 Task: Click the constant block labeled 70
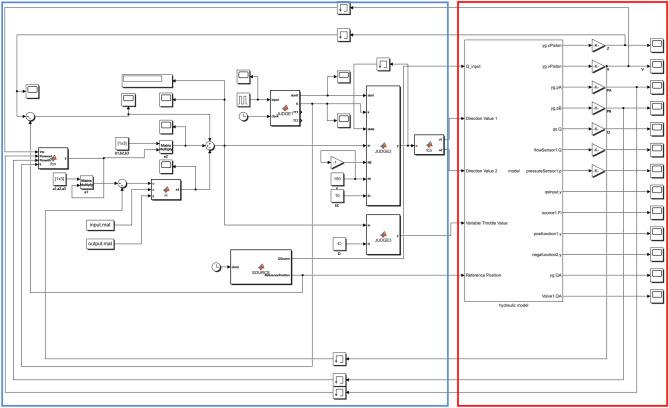[x=339, y=195]
